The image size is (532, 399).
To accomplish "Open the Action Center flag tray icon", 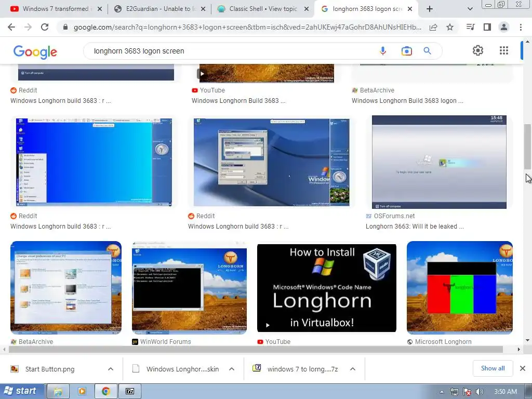I will click(x=467, y=392).
